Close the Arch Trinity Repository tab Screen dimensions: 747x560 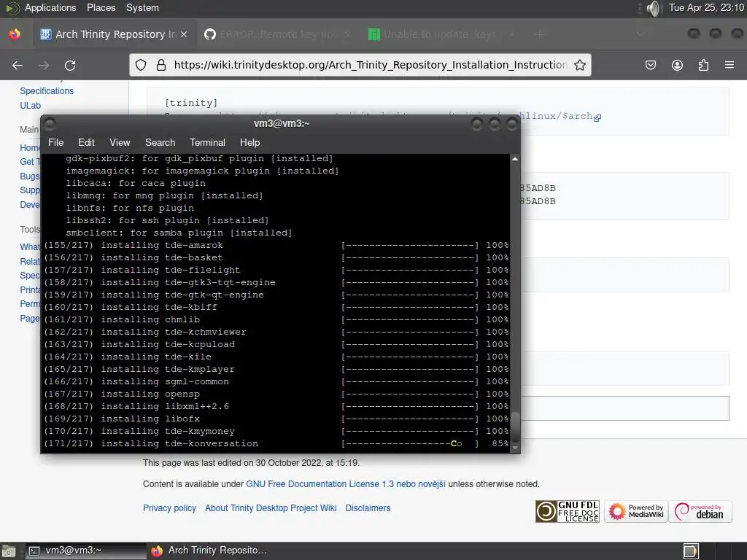(x=184, y=34)
